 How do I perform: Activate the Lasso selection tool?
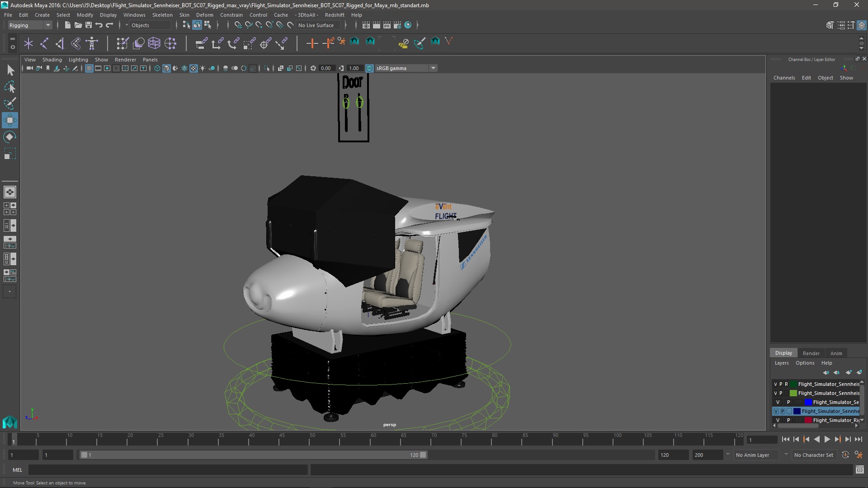coord(10,87)
